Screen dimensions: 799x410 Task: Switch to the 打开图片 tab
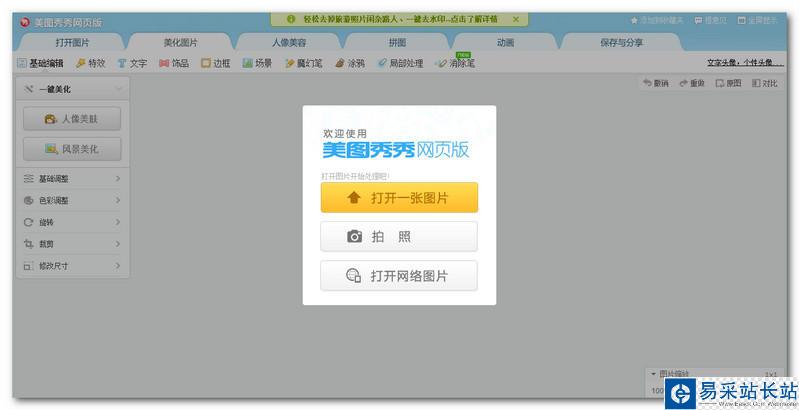[72, 42]
